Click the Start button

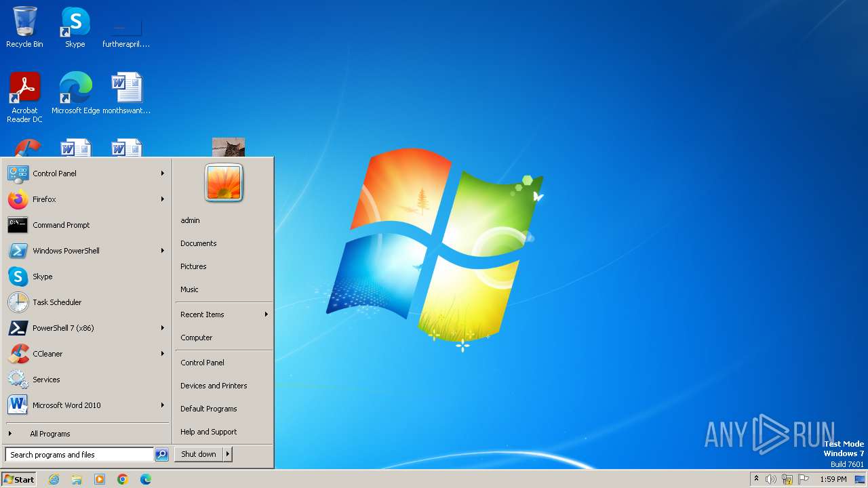19,479
